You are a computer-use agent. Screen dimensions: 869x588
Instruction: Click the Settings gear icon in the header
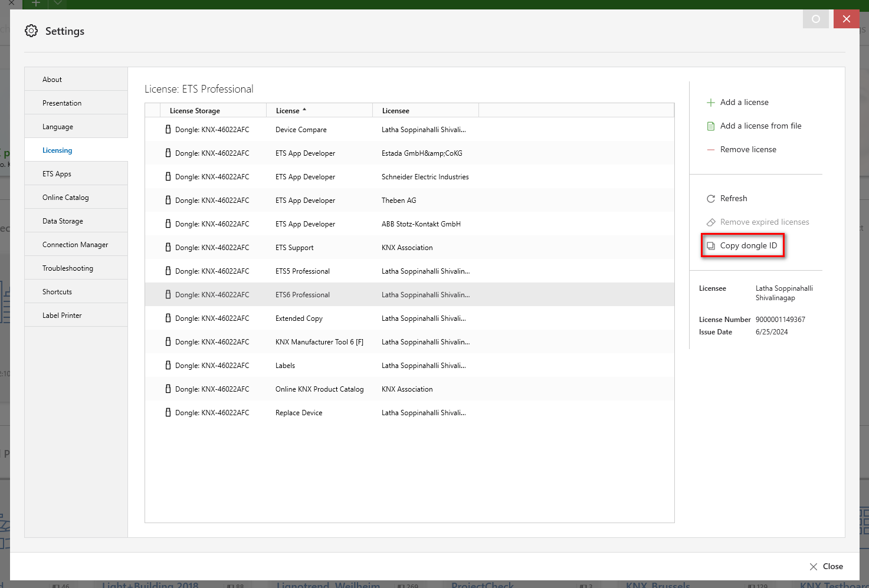point(31,31)
